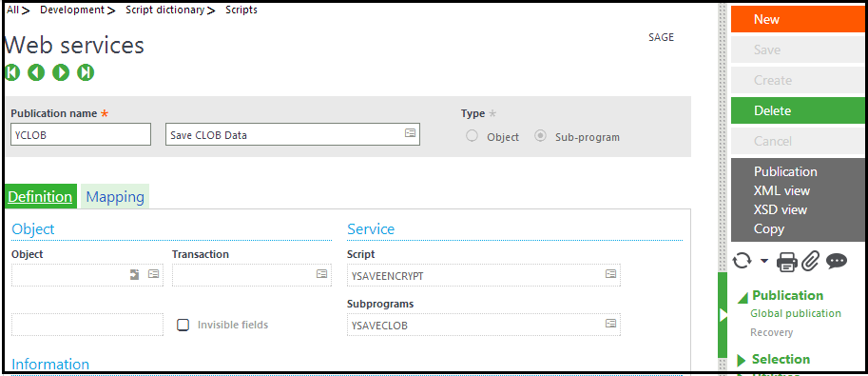Screen dimensions: 868x376
Task: Go to the last record
Action: [86, 72]
